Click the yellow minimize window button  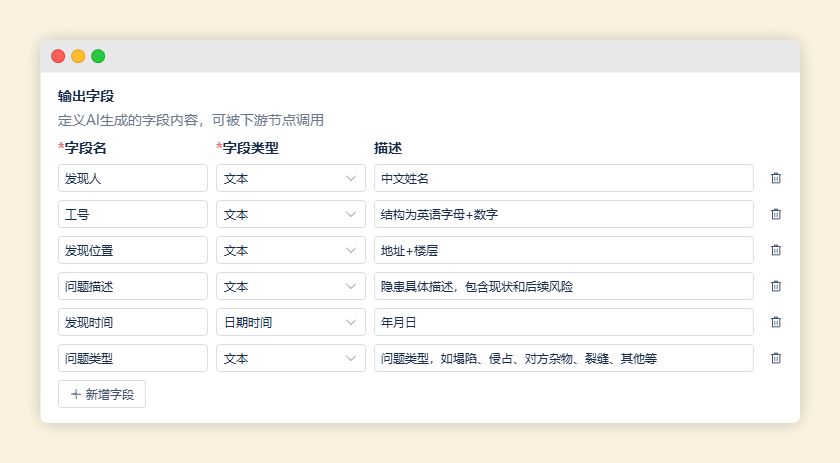pyautogui.click(x=78, y=56)
